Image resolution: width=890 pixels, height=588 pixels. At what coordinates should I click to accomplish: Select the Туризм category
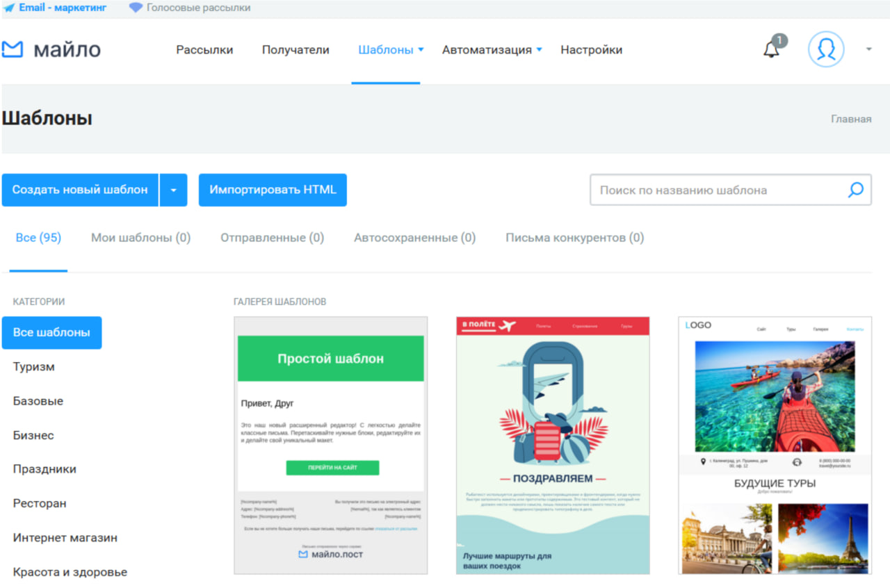pyautogui.click(x=33, y=367)
